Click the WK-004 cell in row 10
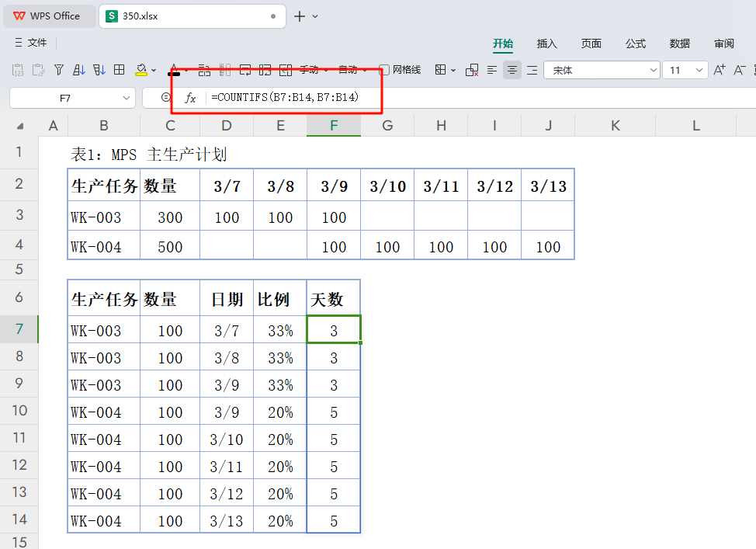Viewport: 756px width, 549px height. 104,412
